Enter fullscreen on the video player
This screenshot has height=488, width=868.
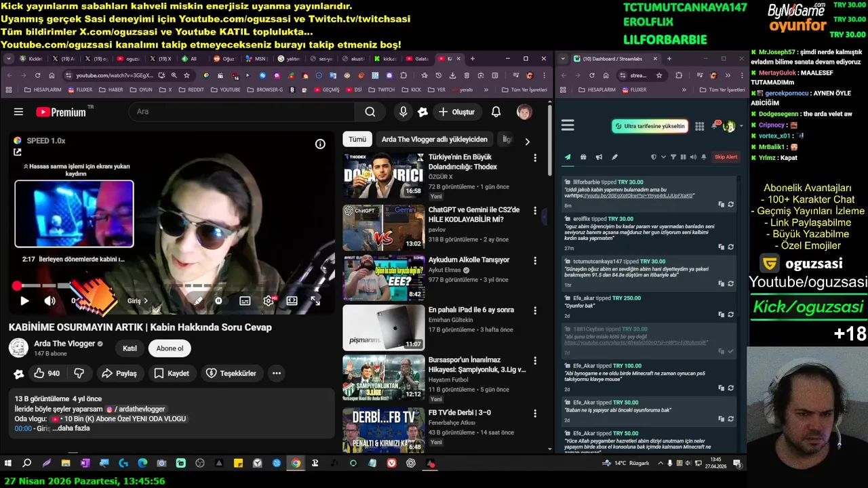coord(315,301)
